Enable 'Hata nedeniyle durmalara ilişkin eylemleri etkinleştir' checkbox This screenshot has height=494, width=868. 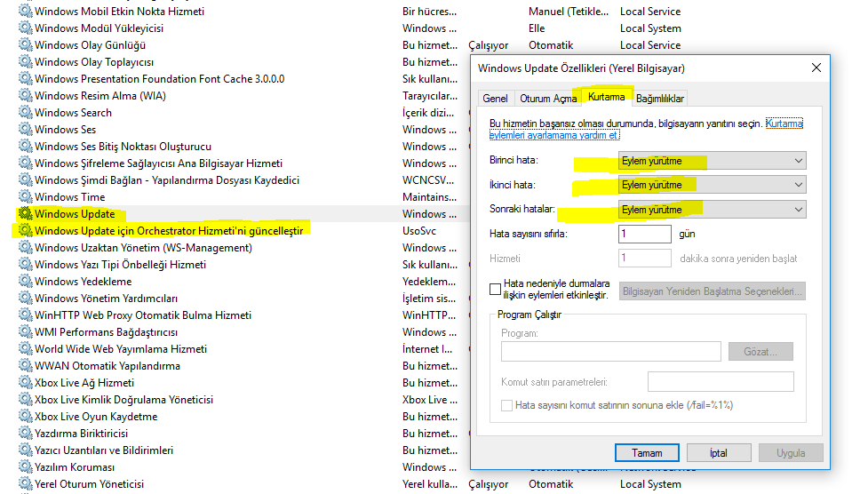point(495,289)
